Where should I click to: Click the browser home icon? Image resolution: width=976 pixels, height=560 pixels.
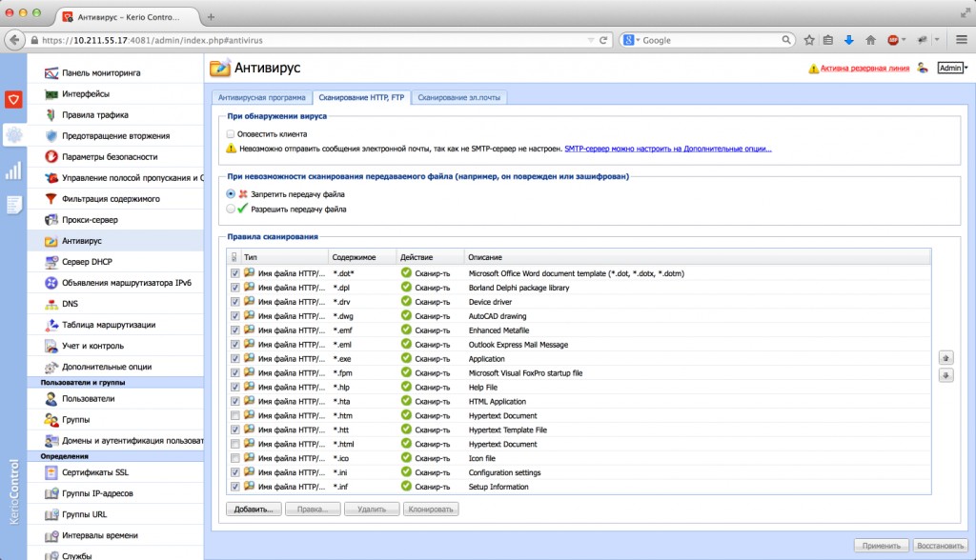coord(871,40)
